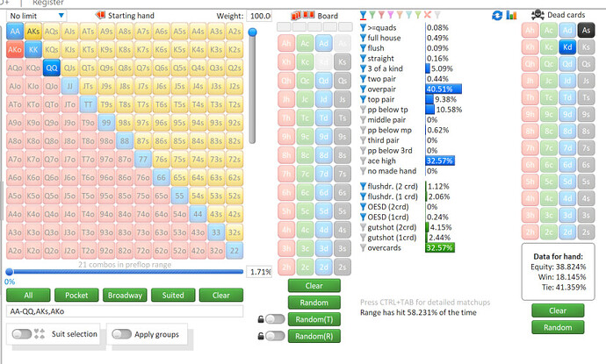The width and height of the screenshot is (606, 364).
Task: Toggle the Suit selection switch
Action: coord(20,333)
